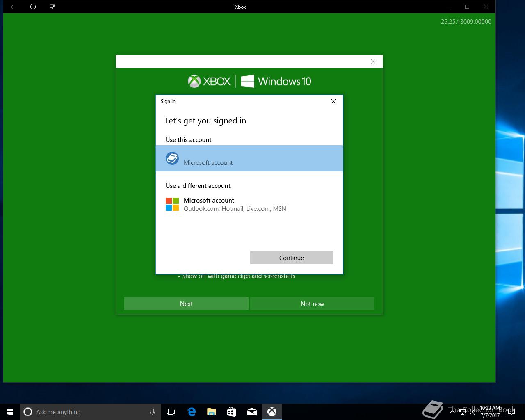
Task: Click the Game bar icon in title bar
Action: 52,7
